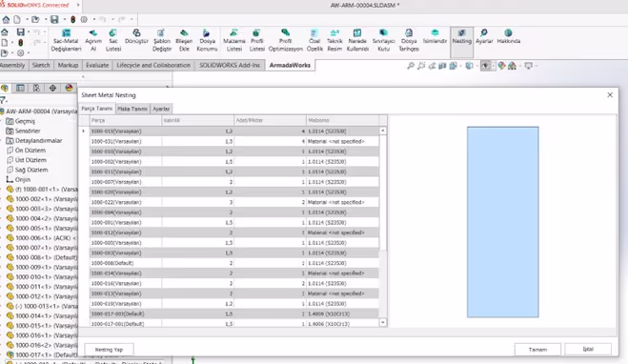Open the DimXpertManager tab icon
628x364 pixels.
pos(52,88)
